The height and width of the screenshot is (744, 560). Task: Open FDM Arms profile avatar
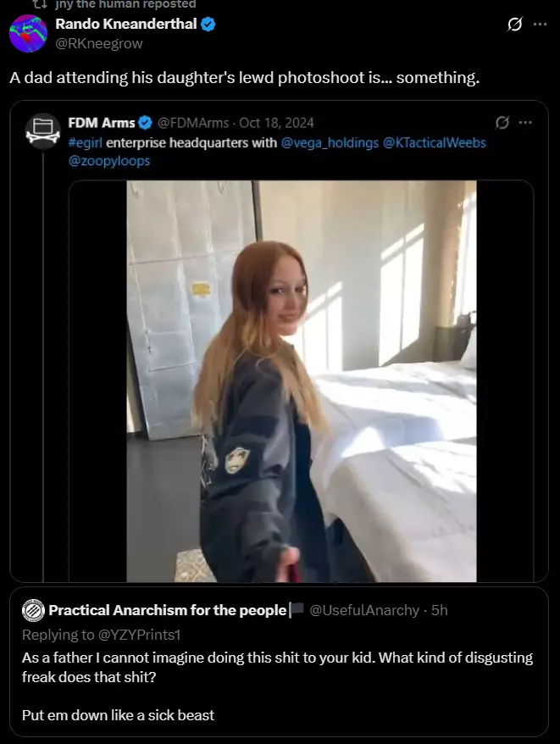coord(43,131)
